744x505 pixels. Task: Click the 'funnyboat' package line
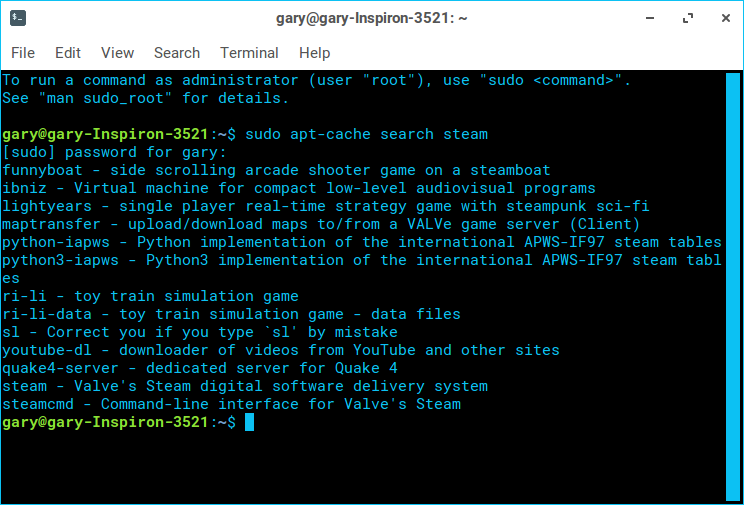tap(276, 170)
